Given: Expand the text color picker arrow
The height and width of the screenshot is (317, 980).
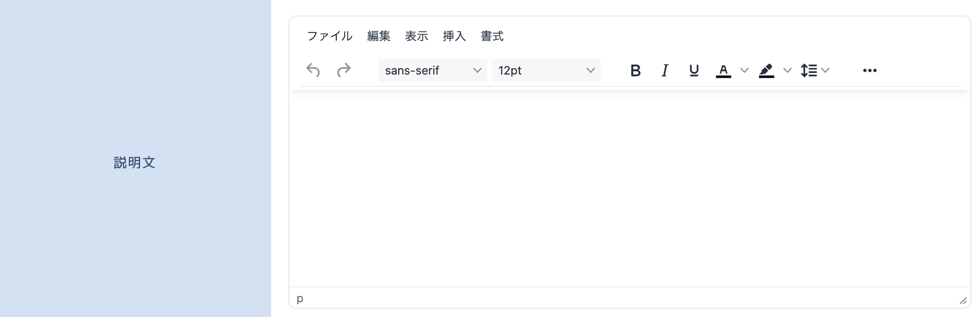Looking at the screenshot, I should 744,70.
